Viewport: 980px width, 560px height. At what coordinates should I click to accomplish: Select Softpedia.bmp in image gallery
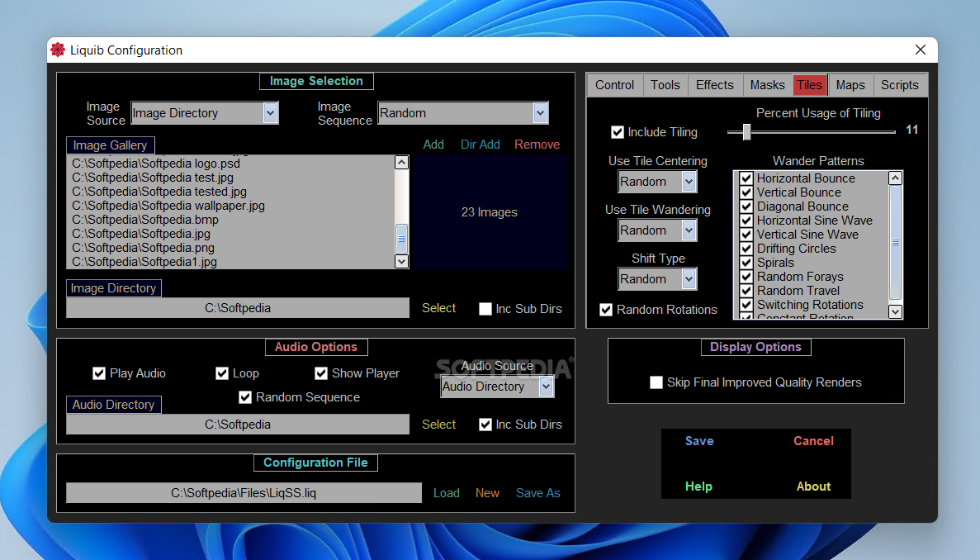(145, 220)
